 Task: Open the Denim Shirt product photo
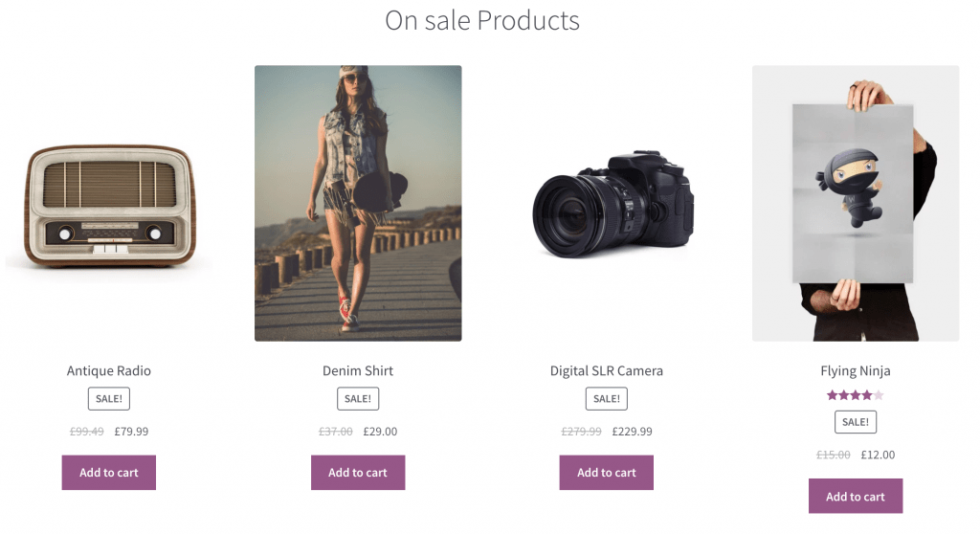(x=358, y=203)
